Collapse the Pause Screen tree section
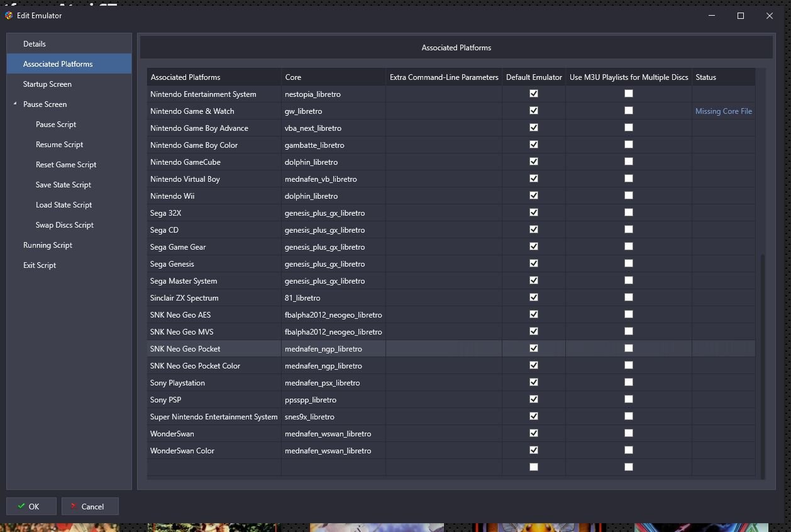The image size is (791, 532). click(x=15, y=104)
